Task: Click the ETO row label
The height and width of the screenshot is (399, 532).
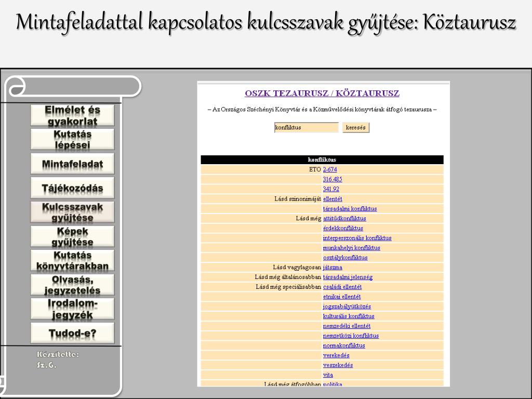Action: [315, 169]
